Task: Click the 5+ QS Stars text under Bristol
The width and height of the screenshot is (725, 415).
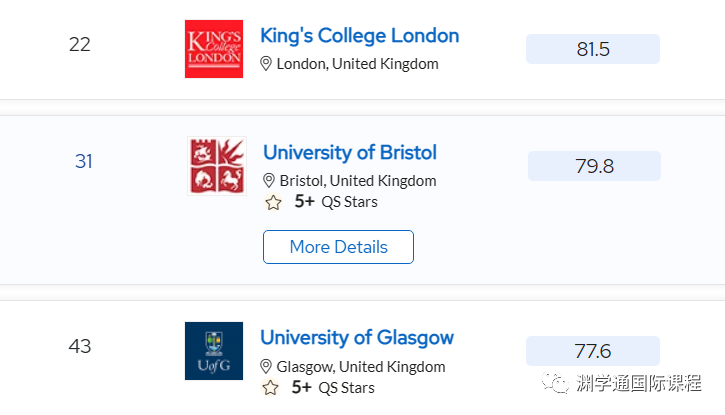Action: [x=336, y=202]
